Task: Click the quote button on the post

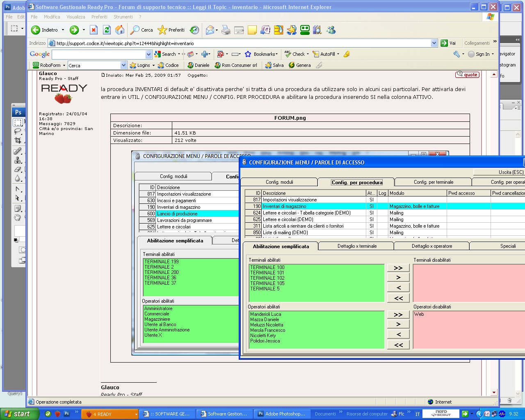Action: 468,75
